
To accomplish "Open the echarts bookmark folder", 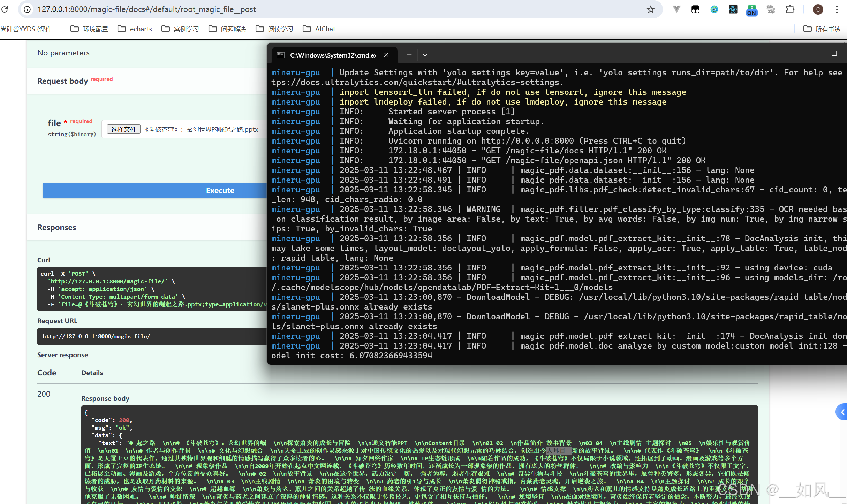I will [135, 29].
